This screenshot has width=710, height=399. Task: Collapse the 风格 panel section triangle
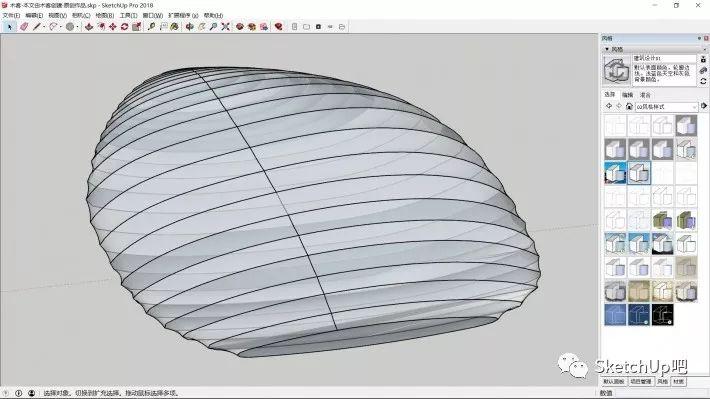(x=607, y=49)
